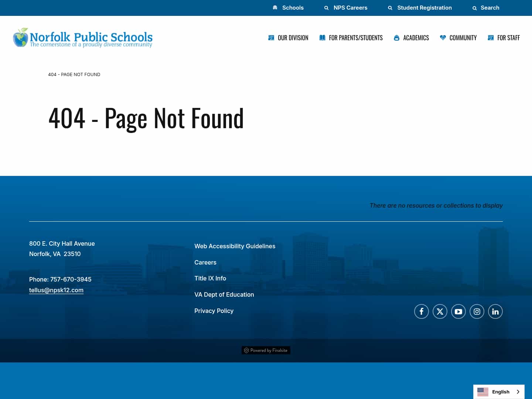Click the book icon beside For Parents/Students
The width and height of the screenshot is (532, 399).
coord(322,37)
